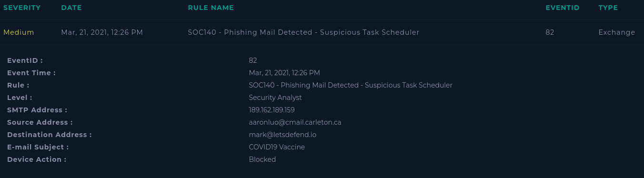Sort alerts by SEVERITY column header

tap(22, 8)
